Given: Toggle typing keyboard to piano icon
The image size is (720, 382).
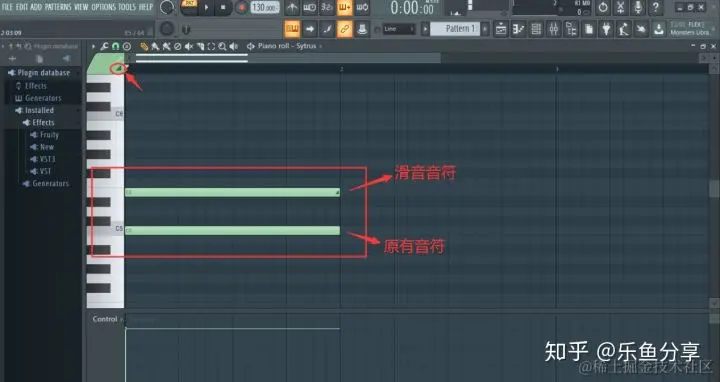Looking at the screenshot, I should point(292,29).
